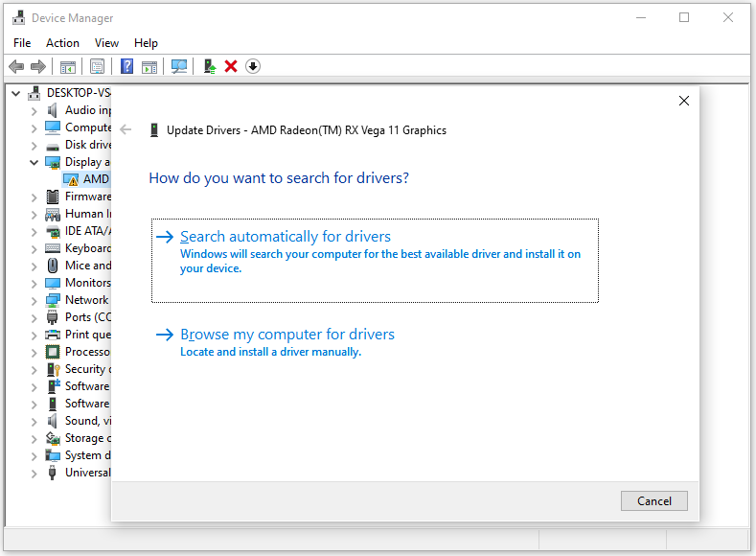
Task: Open the Action menu
Action: [x=62, y=43]
